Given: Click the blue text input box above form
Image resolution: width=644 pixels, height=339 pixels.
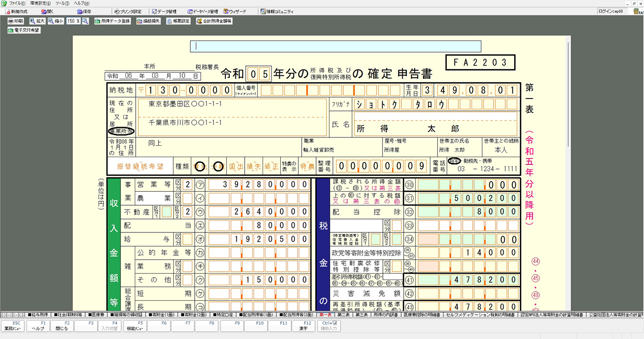Looking at the screenshot, I should [335, 46].
